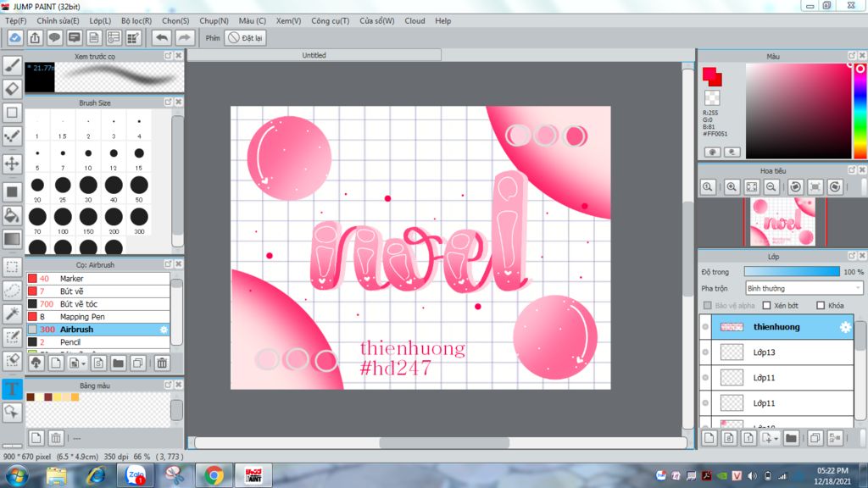Screen dimensions: 868x488
Task: Open brush add-type dropdown arrow
Action: click(x=83, y=363)
